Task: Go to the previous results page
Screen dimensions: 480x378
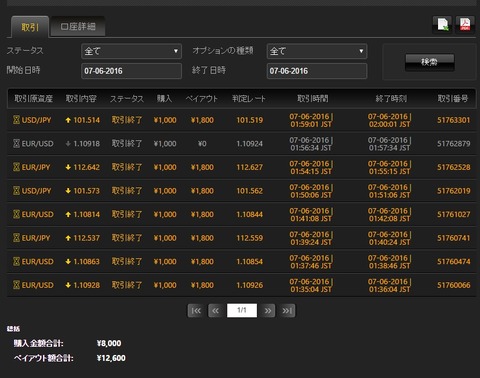Action: coord(215,311)
